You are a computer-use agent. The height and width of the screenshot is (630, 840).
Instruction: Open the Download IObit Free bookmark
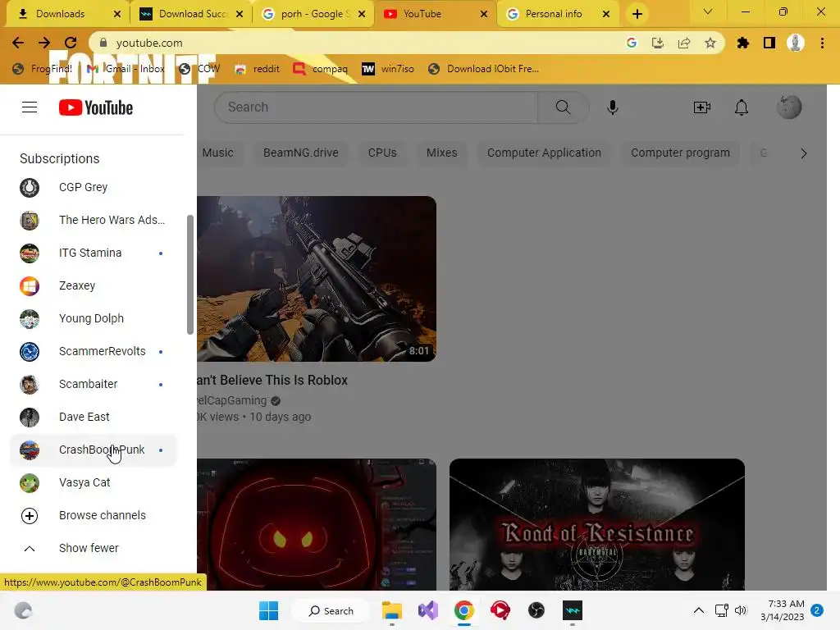(484, 69)
